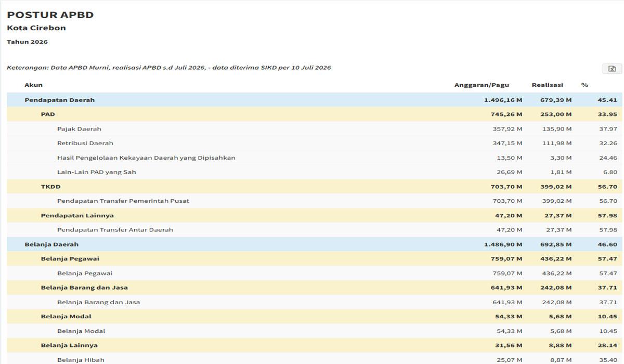Viewport: 624px width, 364px height.
Task: Select Belanja Lainnya realization 8,88 M
Action: 561,345
